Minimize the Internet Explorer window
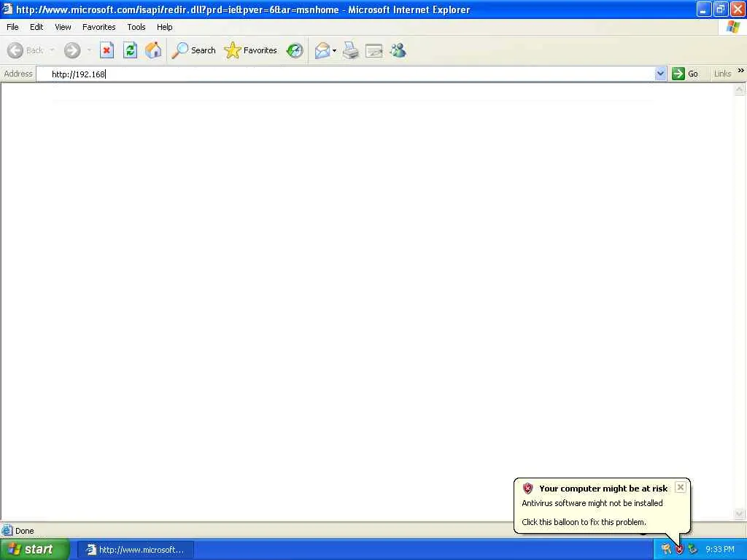Image resolution: width=747 pixels, height=560 pixels. pos(704,9)
